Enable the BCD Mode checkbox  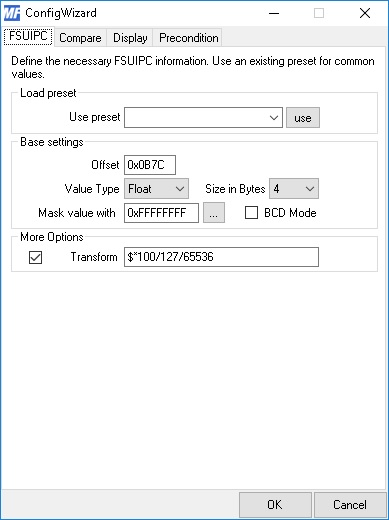pyautogui.click(x=251, y=213)
